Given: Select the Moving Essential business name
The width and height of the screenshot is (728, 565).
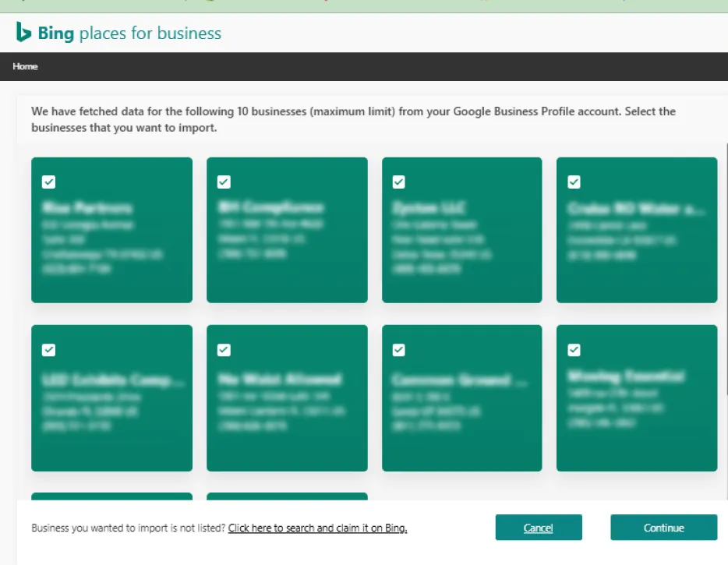Looking at the screenshot, I should pyautogui.click(x=626, y=376).
